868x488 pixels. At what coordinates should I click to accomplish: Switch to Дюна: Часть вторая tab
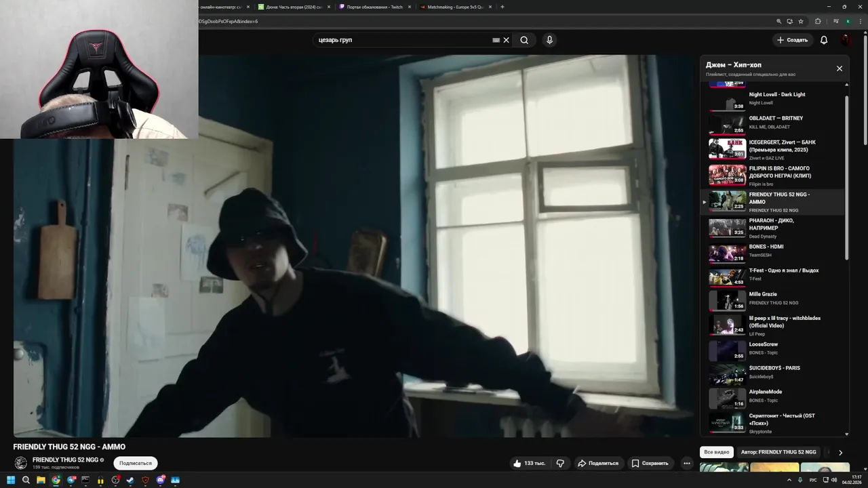coord(294,7)
